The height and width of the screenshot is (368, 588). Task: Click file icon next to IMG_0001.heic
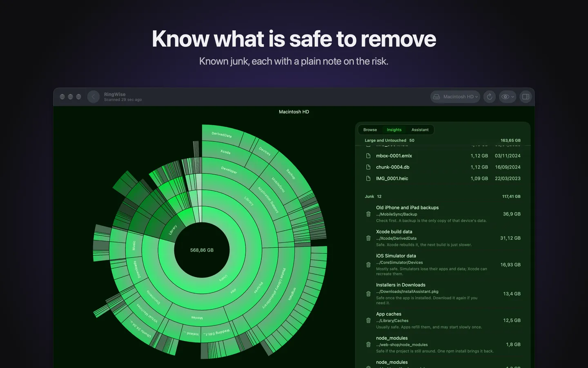pos(368,179)
